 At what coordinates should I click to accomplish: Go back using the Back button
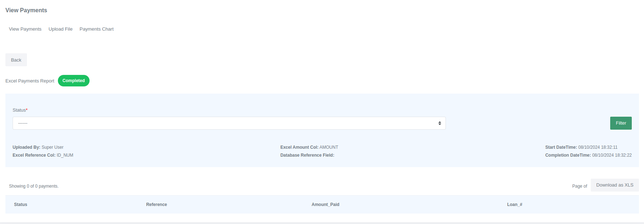16,60
